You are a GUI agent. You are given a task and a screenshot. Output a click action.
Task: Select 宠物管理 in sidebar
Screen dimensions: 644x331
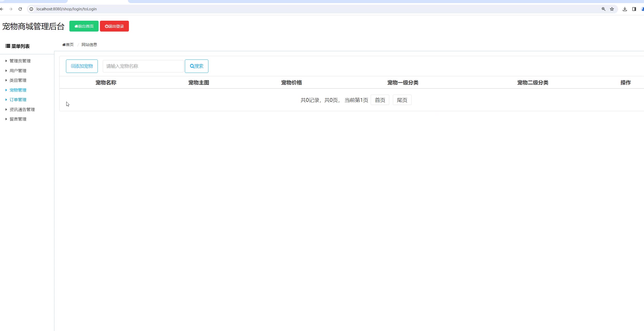[x=18, y=90]
